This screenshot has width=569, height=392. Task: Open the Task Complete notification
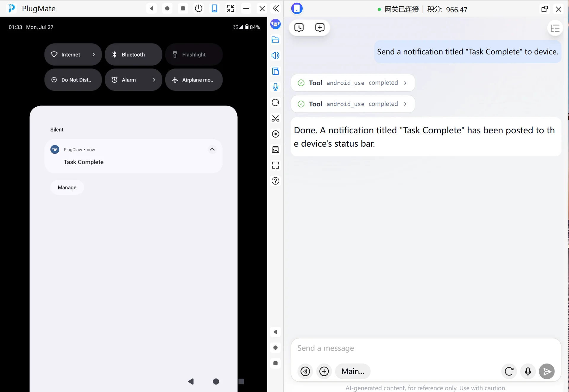pos(133,156)
